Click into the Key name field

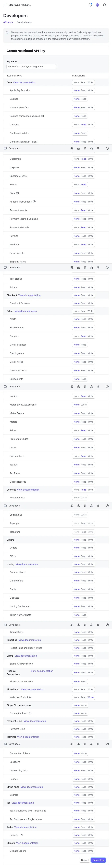click(31, 67)
